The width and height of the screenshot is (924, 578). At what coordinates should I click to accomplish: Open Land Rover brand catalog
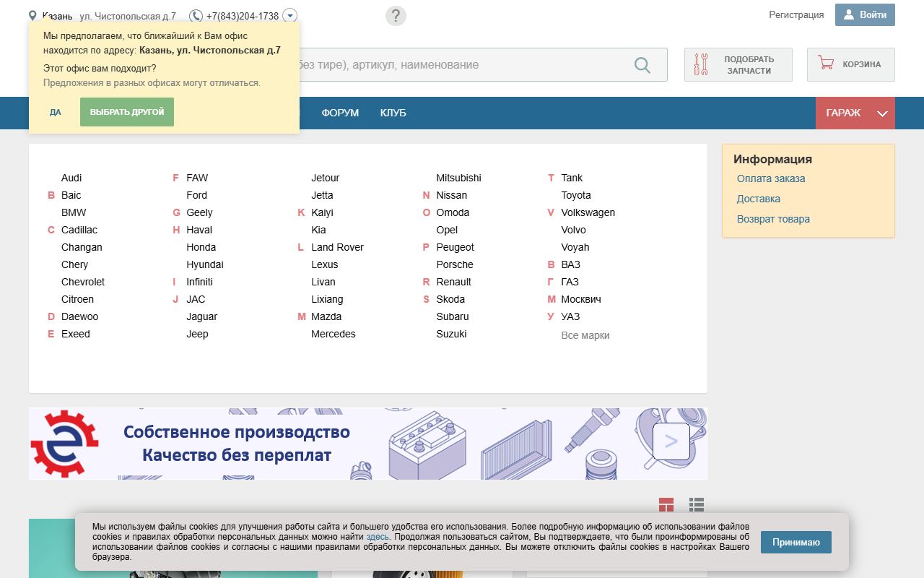[x=337, y=247]
